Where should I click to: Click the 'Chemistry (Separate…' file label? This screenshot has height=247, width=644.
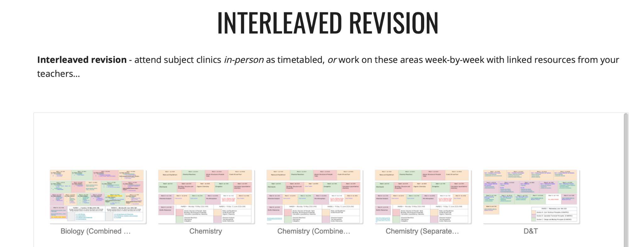(422, 231)
